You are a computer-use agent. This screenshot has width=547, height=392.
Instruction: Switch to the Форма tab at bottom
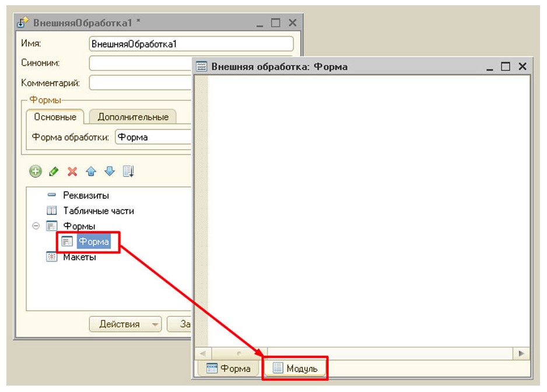click(x=229, y=368)
